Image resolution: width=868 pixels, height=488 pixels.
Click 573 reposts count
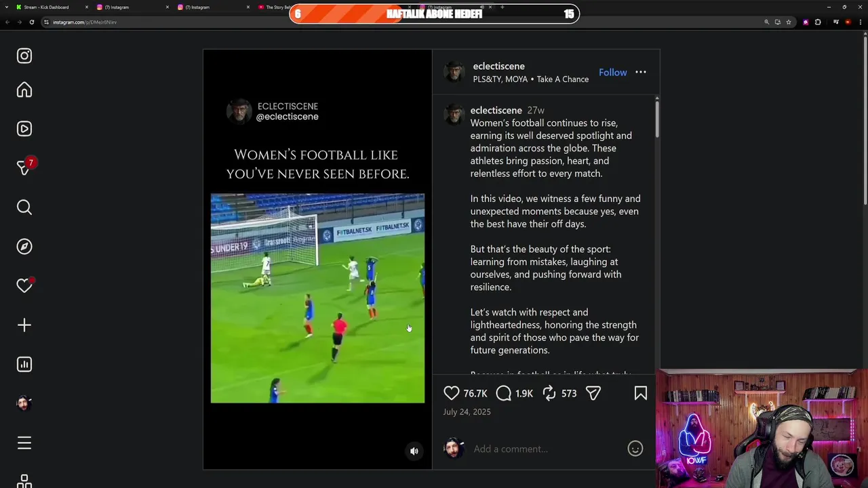[x=569, y=394]
